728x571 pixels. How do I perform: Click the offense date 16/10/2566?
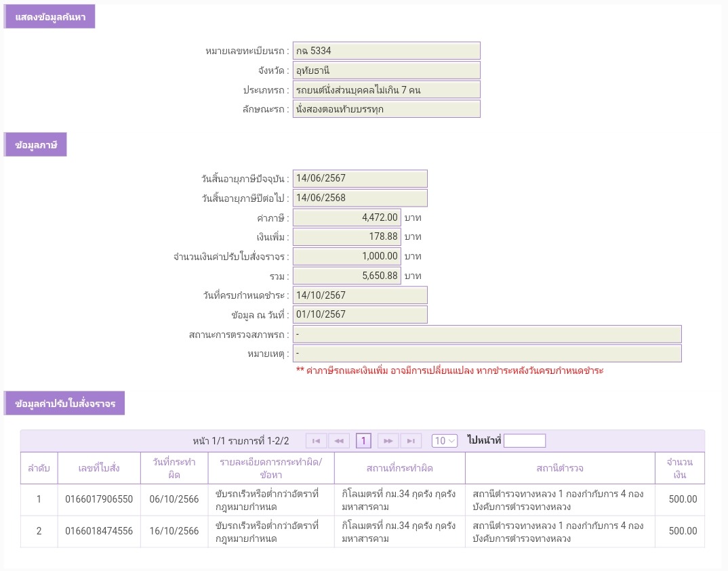click(174, 531)
